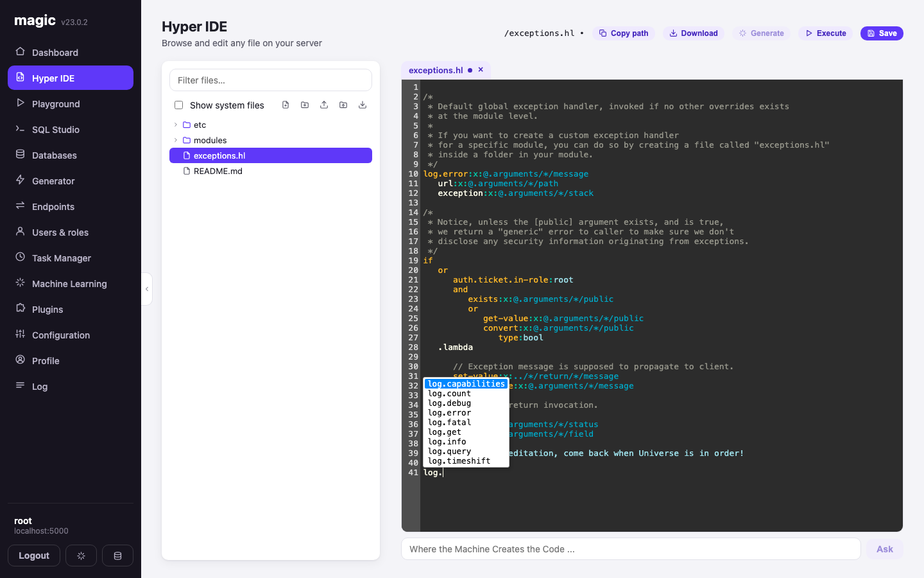
Task: Click the Copy path button
Action: click(624, 33)
